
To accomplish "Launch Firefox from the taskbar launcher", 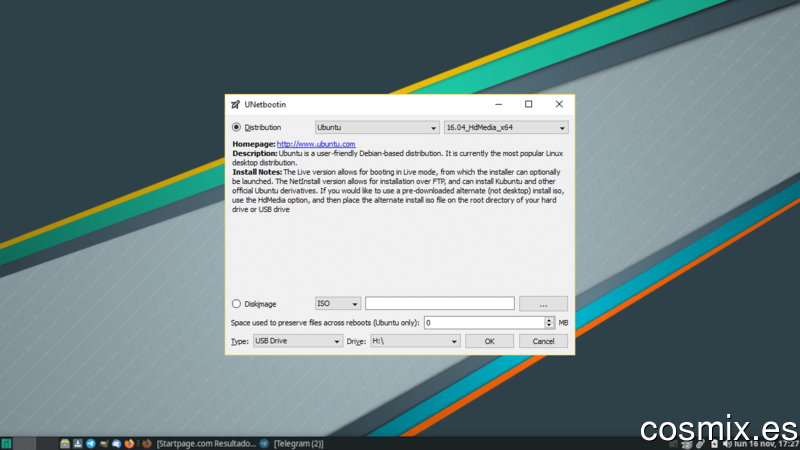I will 130,443.
